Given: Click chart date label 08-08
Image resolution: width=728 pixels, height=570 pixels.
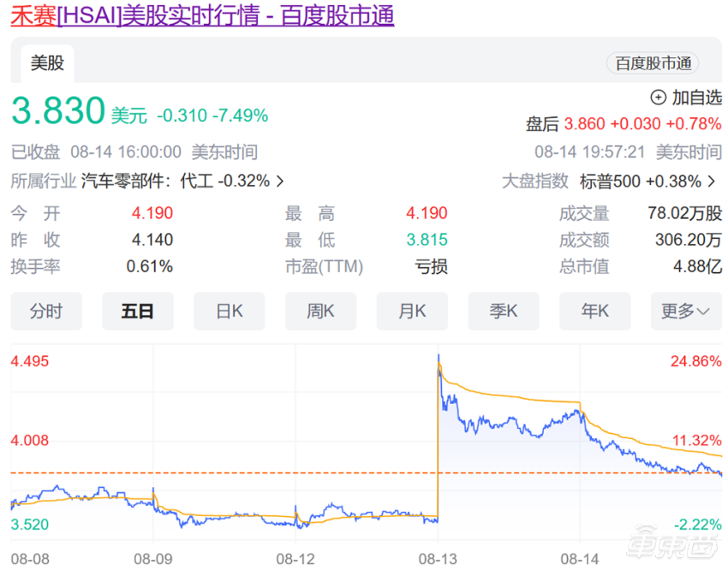Looking at the screenshot, I should [x=30, y=560].
